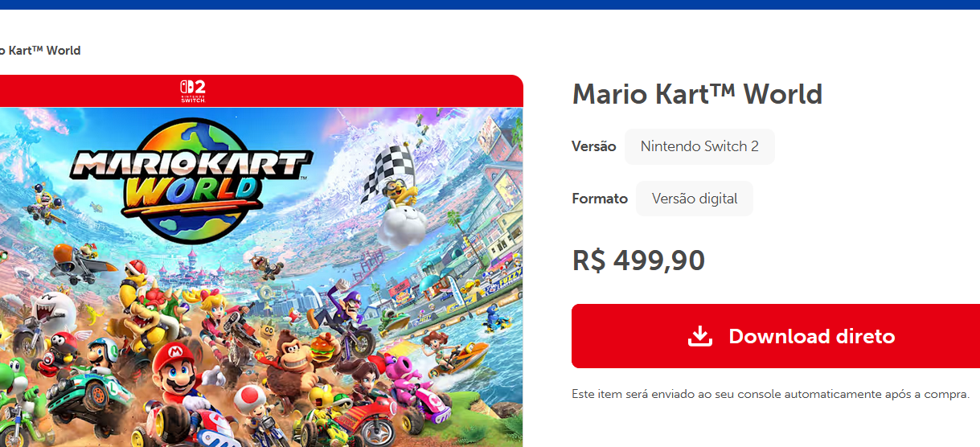
Task: Click the Formato label
Action: 600,199
